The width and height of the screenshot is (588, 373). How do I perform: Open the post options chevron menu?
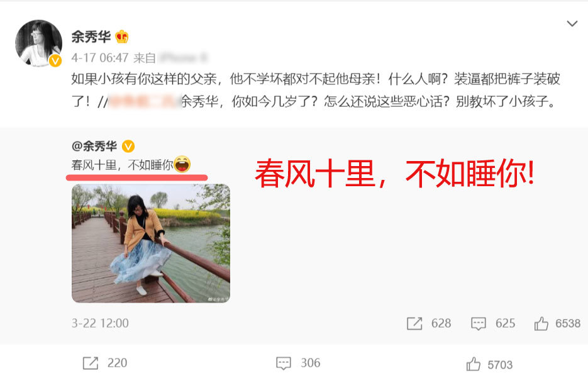pyautogui.click(x=572, y=24)
